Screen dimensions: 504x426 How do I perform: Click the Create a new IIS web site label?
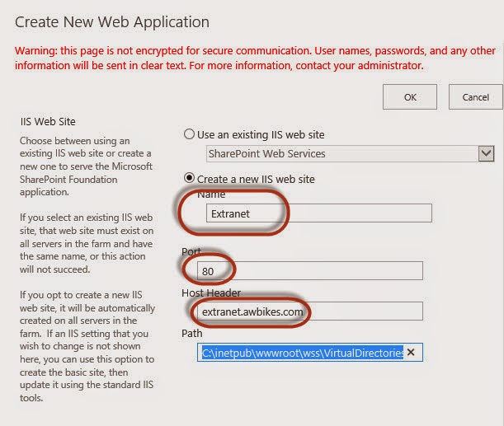pyautogui.click(x=256, y=179)
